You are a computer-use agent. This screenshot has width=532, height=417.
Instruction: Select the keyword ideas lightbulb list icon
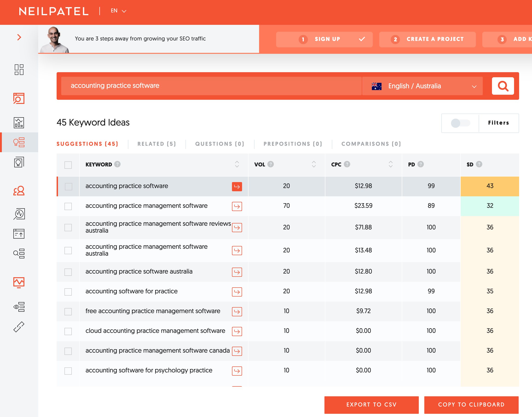[19, 142]
